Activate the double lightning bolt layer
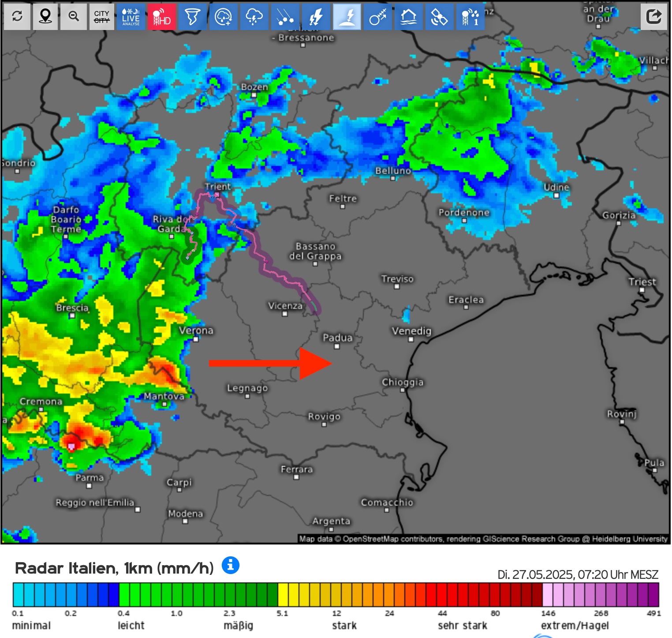The image size is (672, 638). 316,17
